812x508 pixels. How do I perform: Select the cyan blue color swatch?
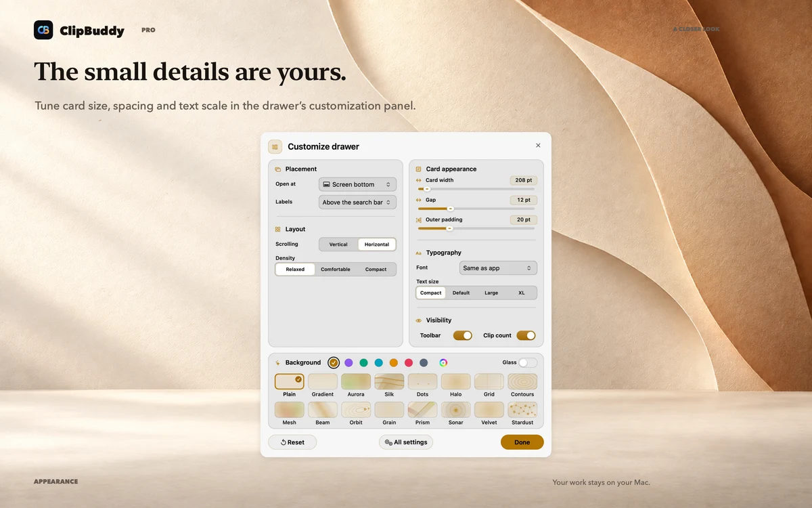(379, 363)
